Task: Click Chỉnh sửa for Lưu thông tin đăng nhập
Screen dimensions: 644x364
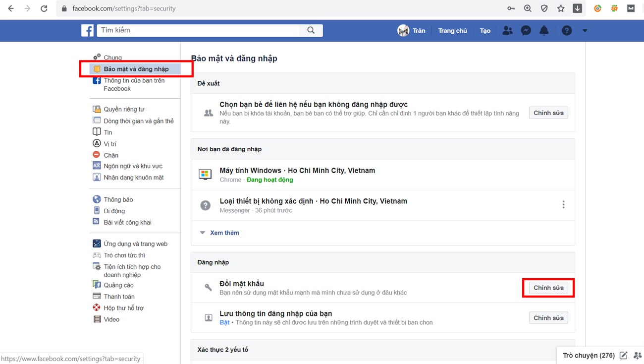Action: coord(548,318)
